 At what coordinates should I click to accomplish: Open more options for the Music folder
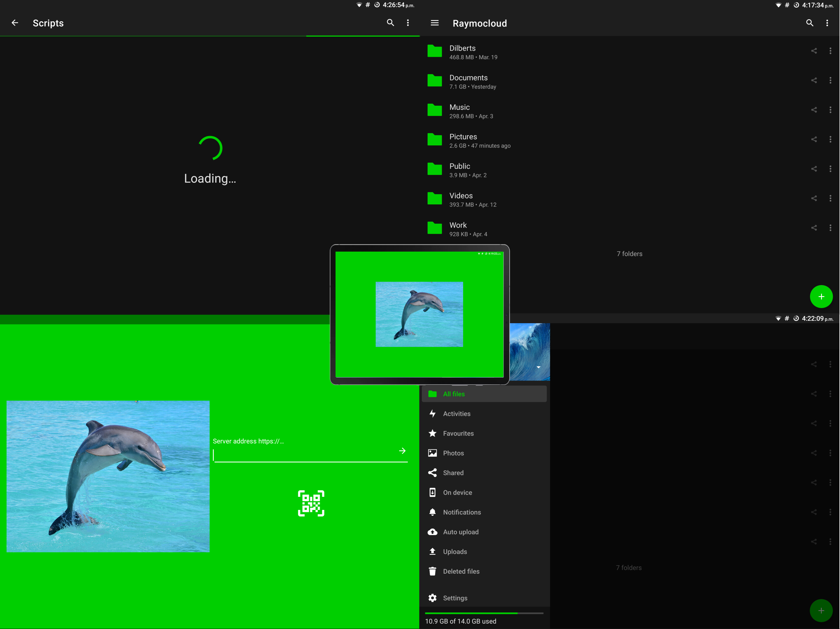pos(830,110)
